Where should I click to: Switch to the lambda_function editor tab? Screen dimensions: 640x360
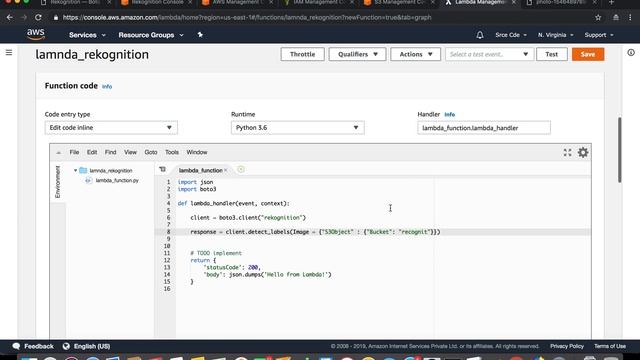200,170
